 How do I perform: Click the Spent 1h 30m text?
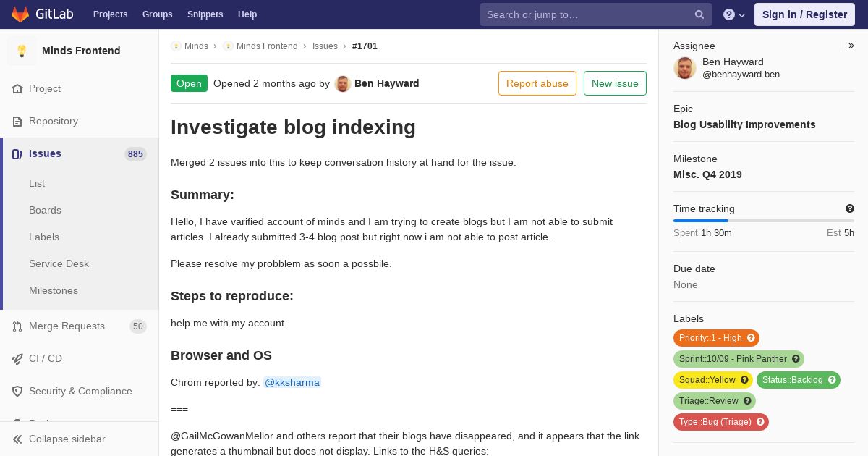coord(702,233)
